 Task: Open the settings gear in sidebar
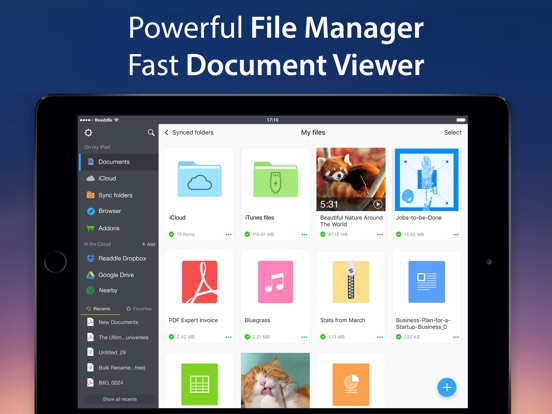(x=88, y=133)
